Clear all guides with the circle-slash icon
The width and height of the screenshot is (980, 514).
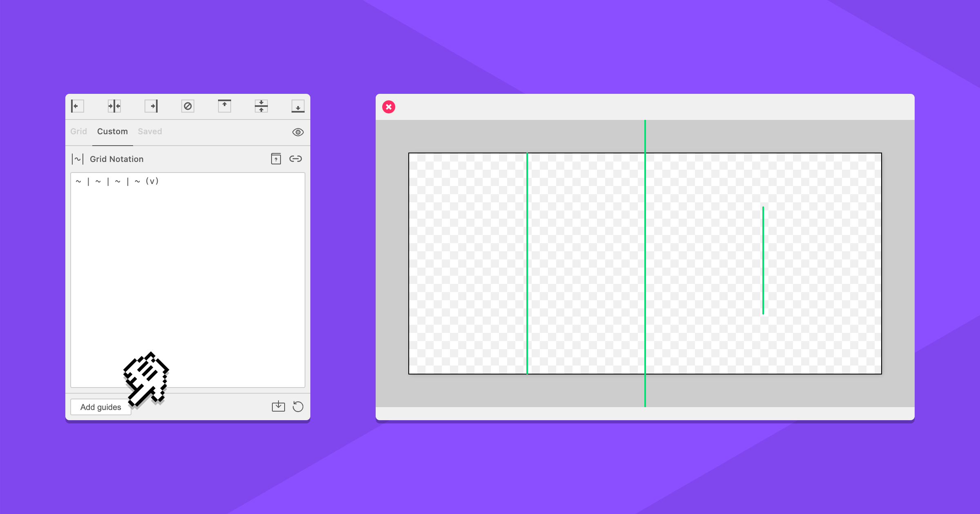[x=188, y=106]
